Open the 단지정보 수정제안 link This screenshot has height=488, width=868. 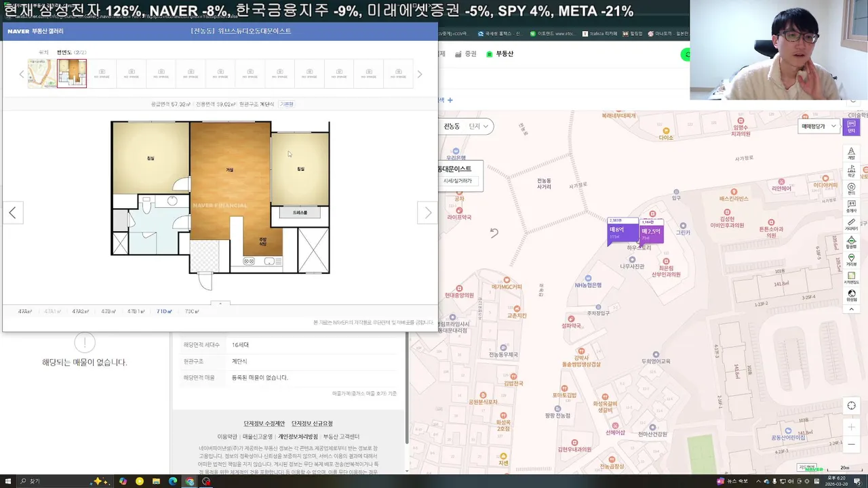[264, 424]
